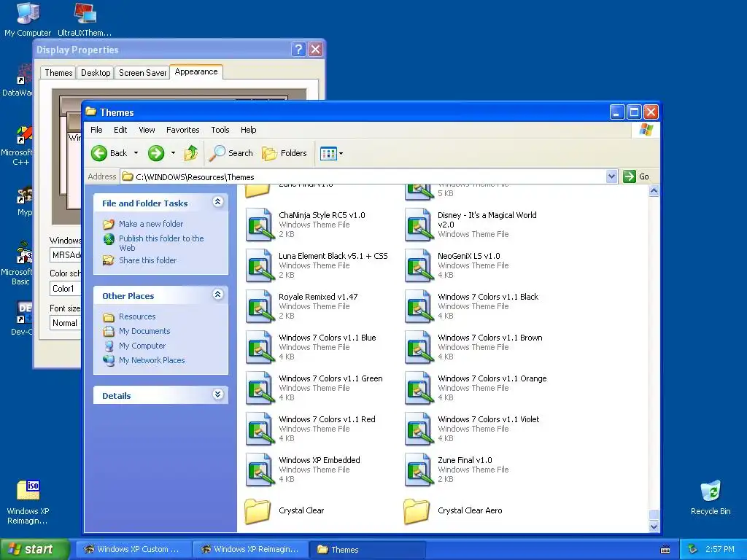
Task: Open My Network Places link
Action: [152, 360]
